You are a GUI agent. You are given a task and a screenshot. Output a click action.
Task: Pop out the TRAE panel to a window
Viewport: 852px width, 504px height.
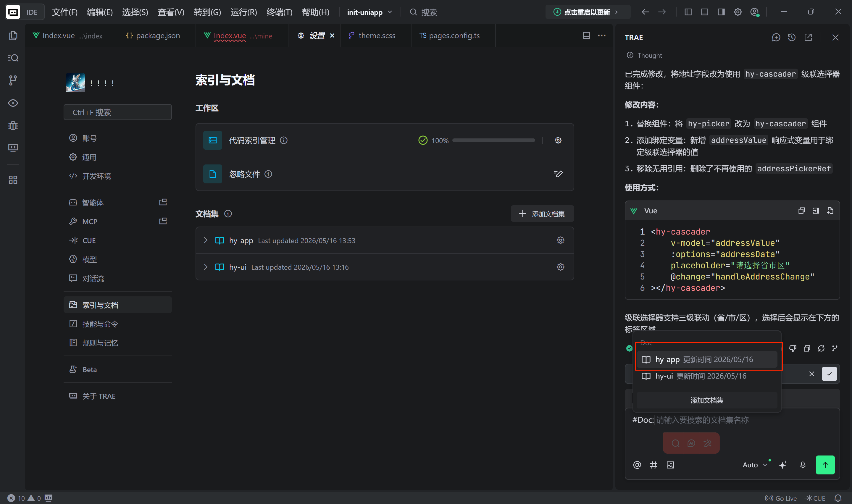pyautogui.click(x=808, y=37)
